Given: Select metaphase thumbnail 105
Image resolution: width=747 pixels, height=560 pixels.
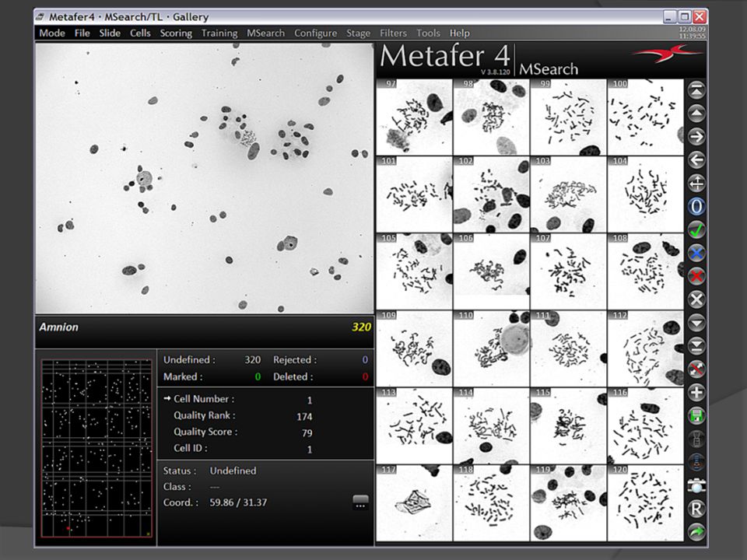Looking at the screenshot, I should pos(414,271).
